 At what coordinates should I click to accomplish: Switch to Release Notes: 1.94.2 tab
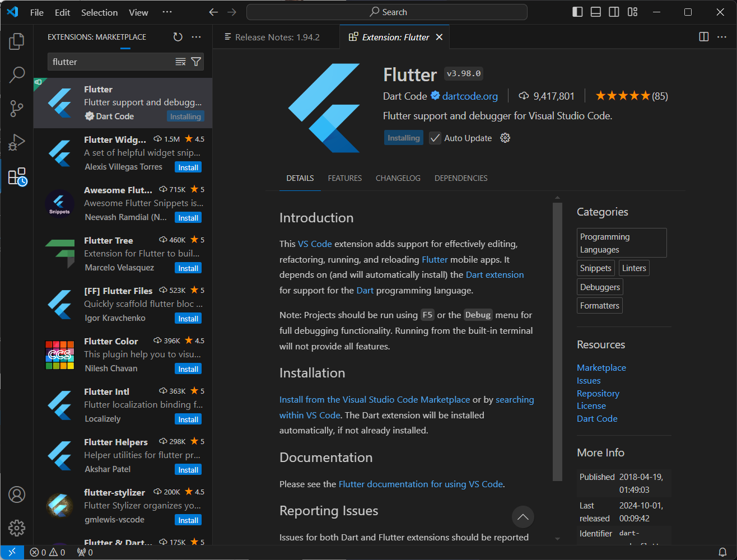click(277, 37)
